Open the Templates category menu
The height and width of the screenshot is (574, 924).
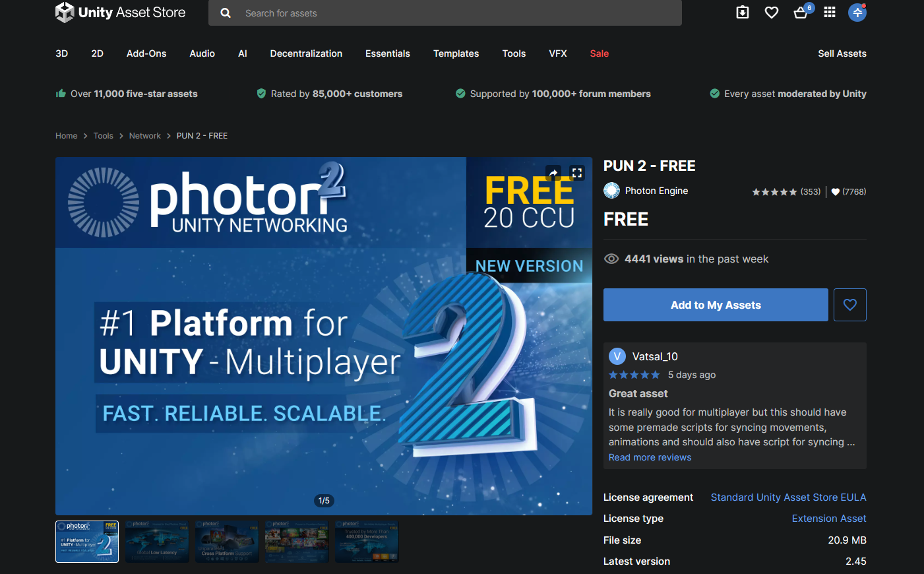click(x=456, y=53)
